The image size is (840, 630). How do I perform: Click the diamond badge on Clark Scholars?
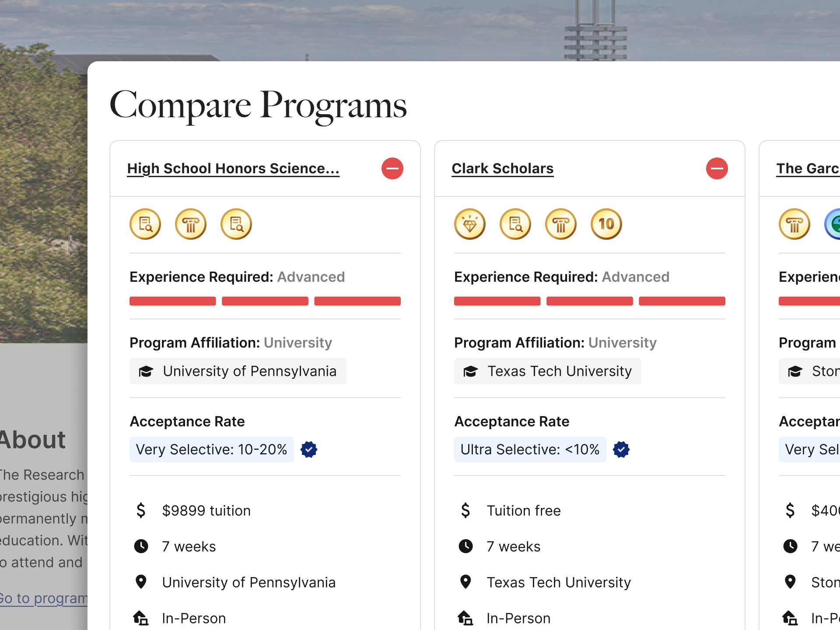click(x=470, y=224)
